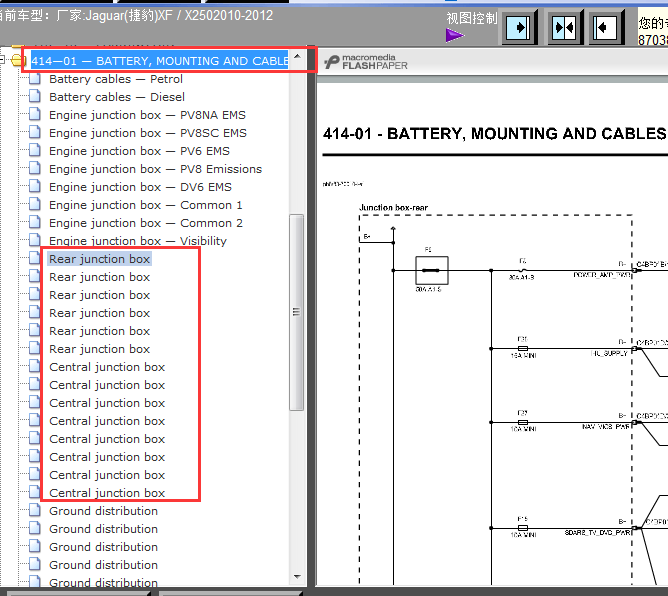Click page icon beside Engine junction box — PV6 EMS
This screenshot has height=596, width=668.
[x=35, y=150]
